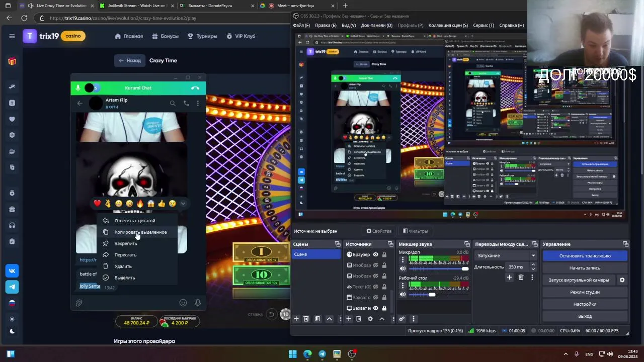Delete transition using trash icon
The height and width of the screenshot is (362, 644).
[x=521, y=277]
